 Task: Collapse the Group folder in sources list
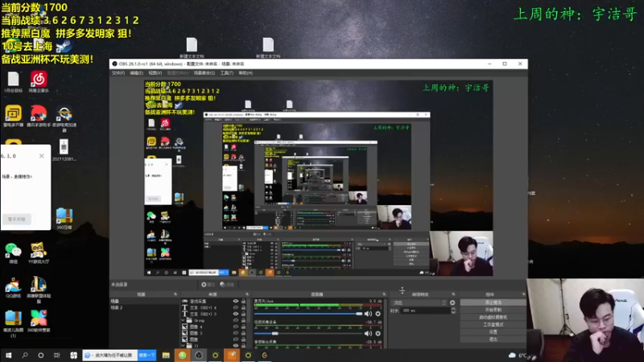click(x=184, y=320)
